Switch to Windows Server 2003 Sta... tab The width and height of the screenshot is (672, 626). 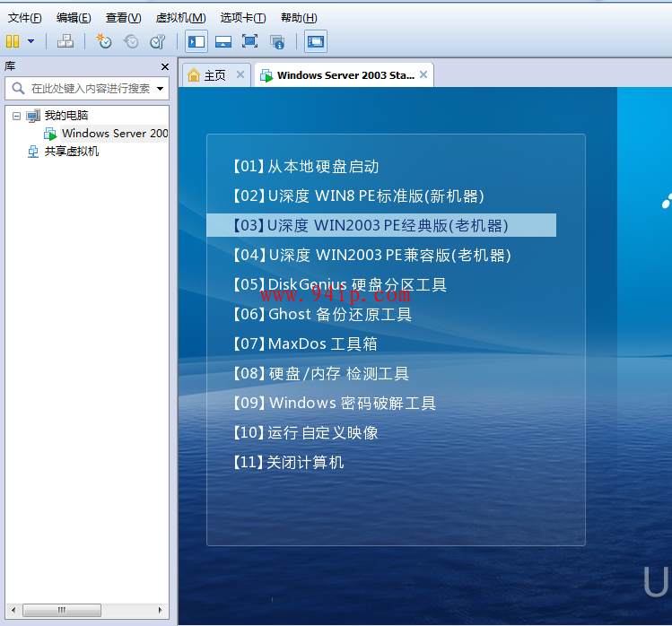coord(345,75)
